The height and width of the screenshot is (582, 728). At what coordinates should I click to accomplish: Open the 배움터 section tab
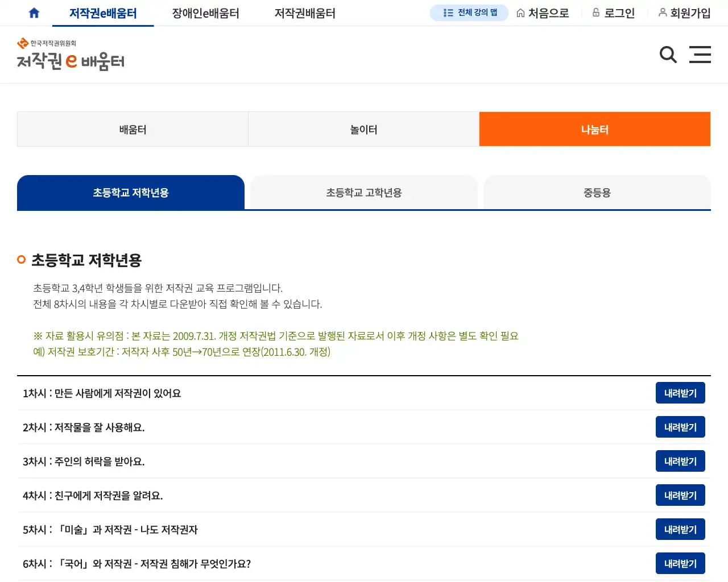133,130
